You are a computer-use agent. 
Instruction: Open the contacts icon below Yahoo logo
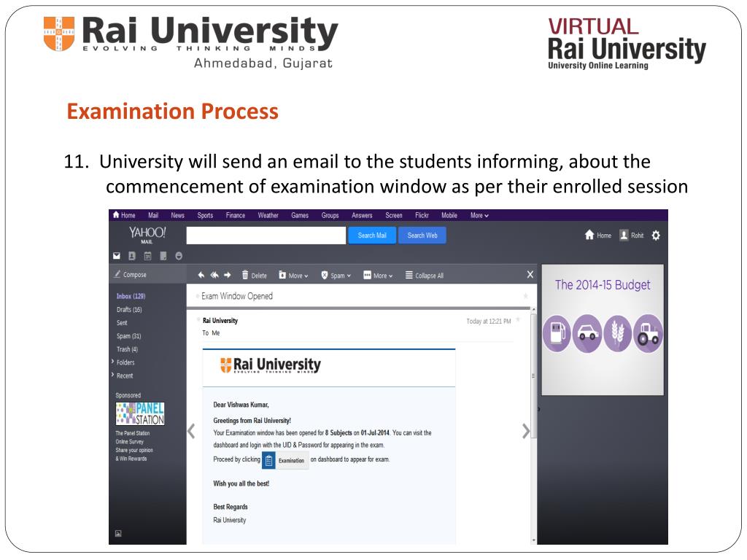tap(132, 256)
